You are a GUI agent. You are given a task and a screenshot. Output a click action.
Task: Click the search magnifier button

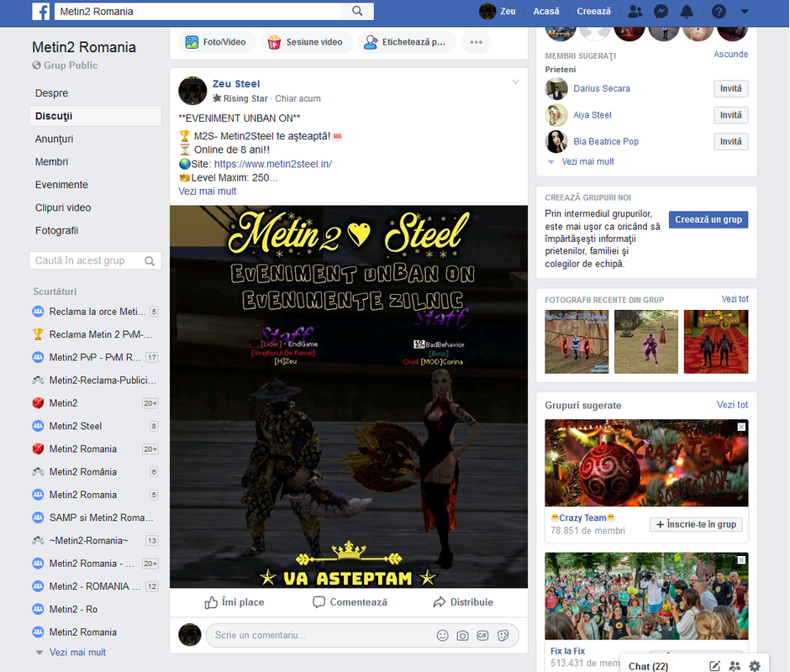pyautogui.click(x=357, y=11)
